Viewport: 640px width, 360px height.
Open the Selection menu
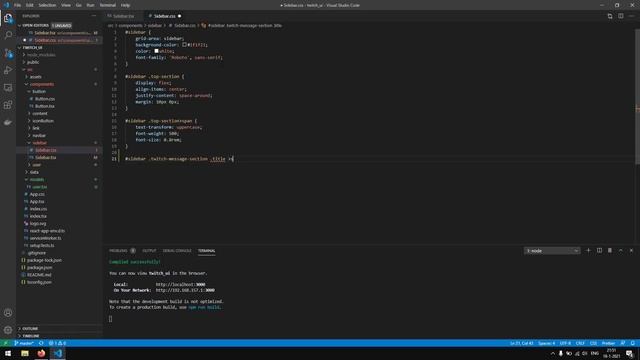[47, 5]
